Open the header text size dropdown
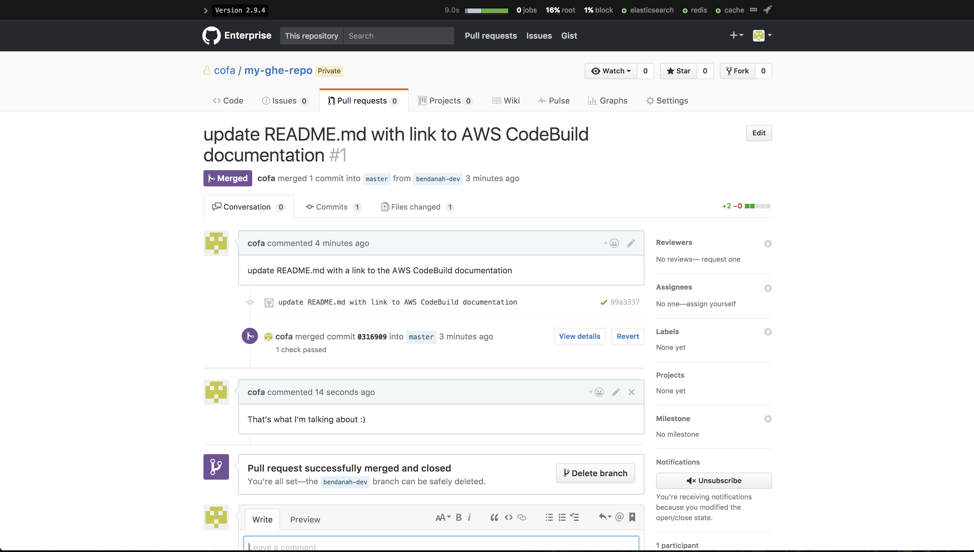This screenshot has width=974, height=552. pos(442,517)
